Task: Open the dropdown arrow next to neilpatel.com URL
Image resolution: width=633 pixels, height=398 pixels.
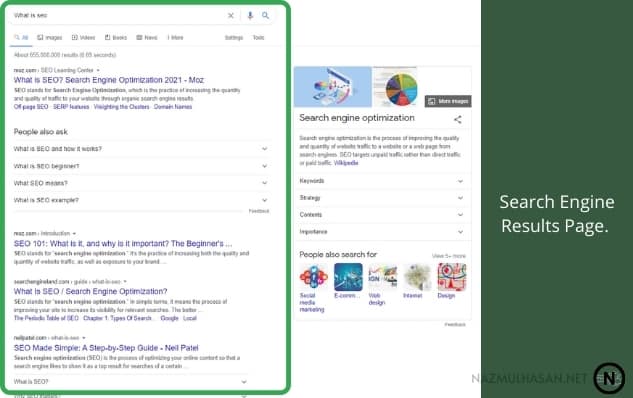Action: click(84, 338)
